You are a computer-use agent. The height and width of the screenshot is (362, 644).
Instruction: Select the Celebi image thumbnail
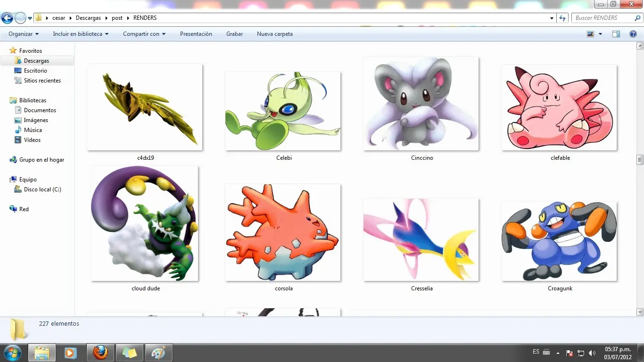283,111
